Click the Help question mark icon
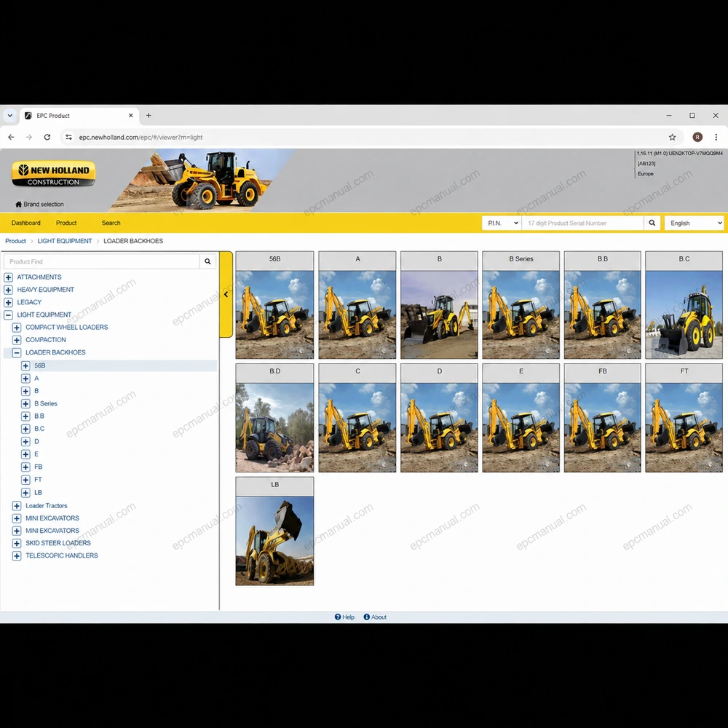 click(x=338, y=617)
